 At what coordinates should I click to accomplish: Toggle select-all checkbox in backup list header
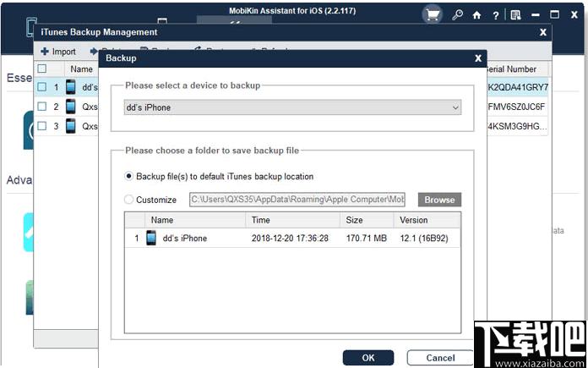pyautogui.click(x=42, y=69)
